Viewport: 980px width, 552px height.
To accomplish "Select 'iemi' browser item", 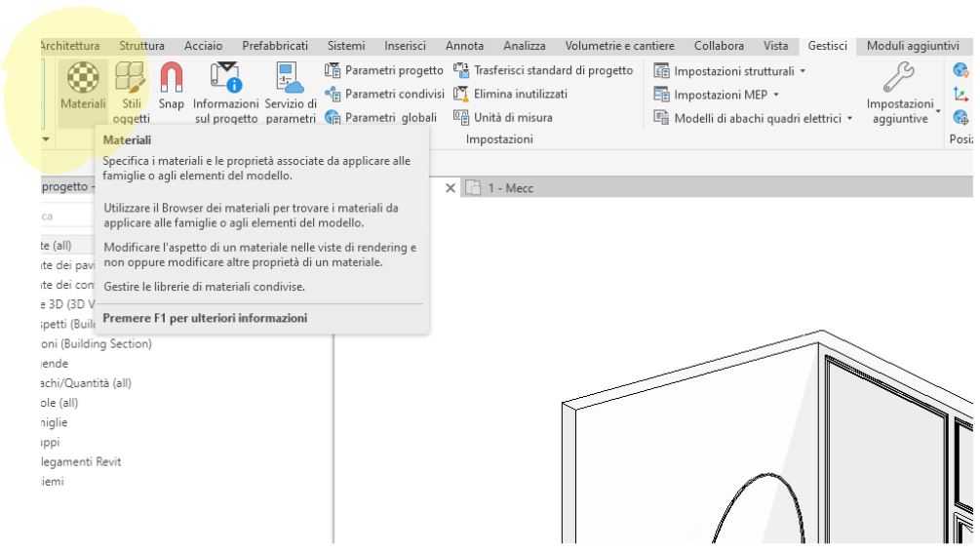I will coord(52,482).
